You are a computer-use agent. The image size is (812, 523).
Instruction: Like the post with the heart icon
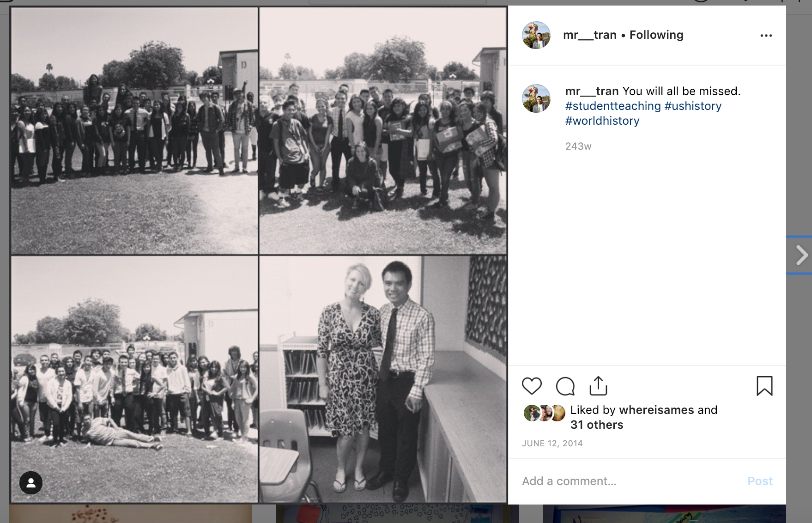point(532,386)
